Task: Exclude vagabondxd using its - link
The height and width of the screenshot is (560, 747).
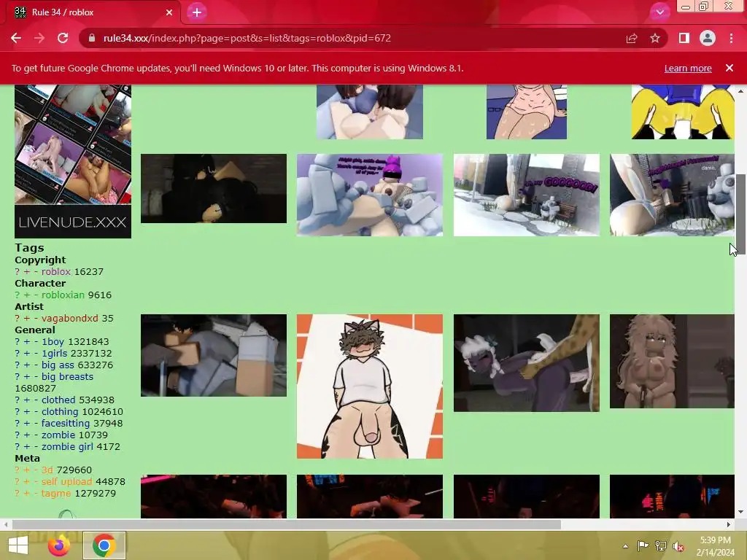Action: click(36, 318)
